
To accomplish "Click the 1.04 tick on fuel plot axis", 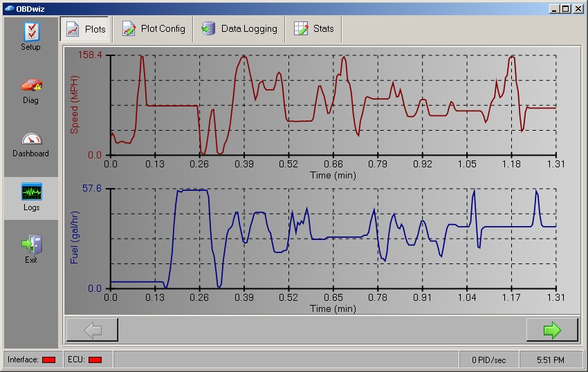I will coord(467,297).
